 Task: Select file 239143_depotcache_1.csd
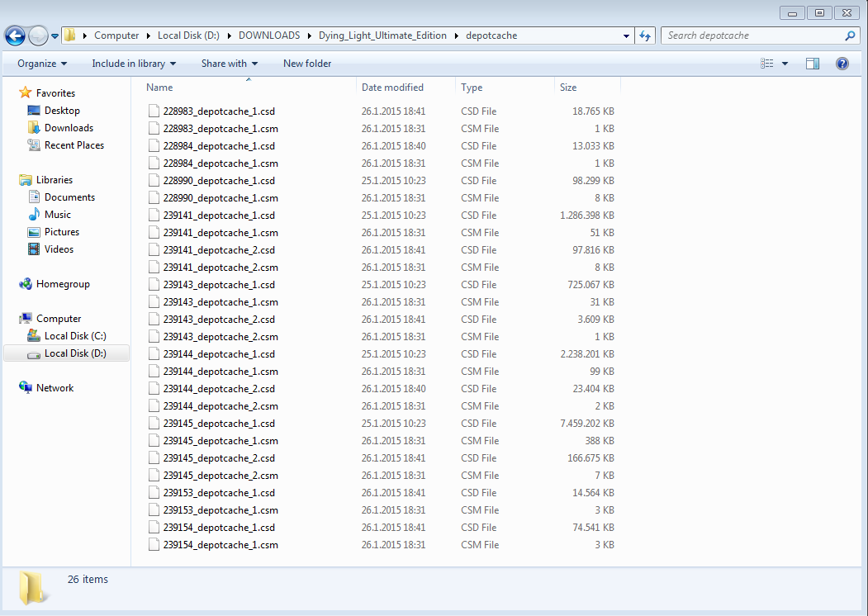click(219, 285)
